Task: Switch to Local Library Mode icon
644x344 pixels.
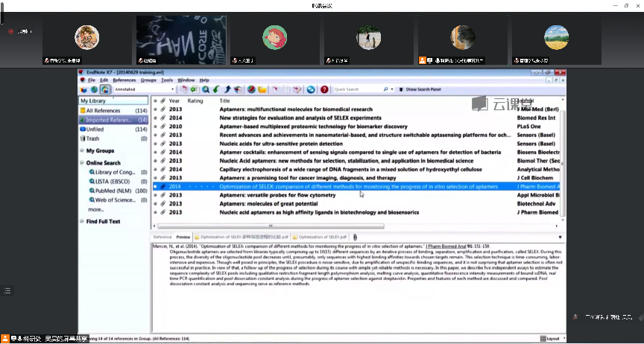Action: [83, 89]
